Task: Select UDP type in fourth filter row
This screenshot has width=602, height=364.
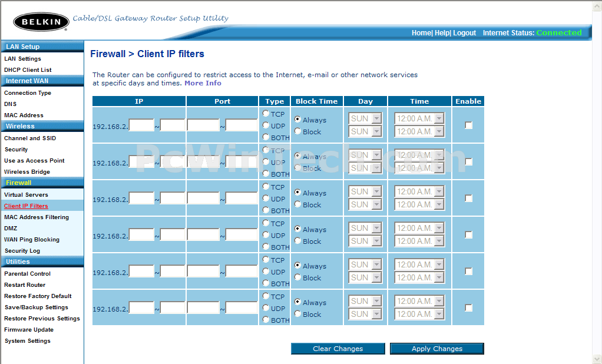Action: pos(266,234)
